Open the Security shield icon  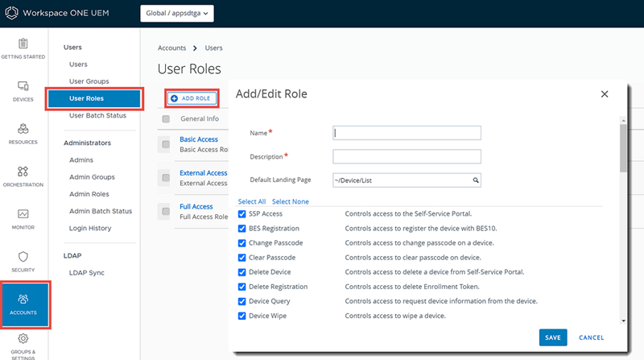(x=23, y=257)
